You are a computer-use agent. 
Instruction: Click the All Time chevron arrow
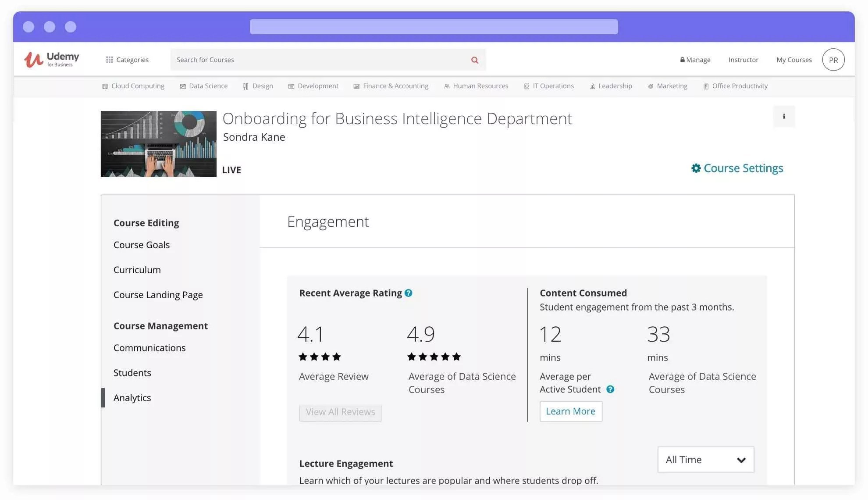pyautogui.click(x=741, y=460)
